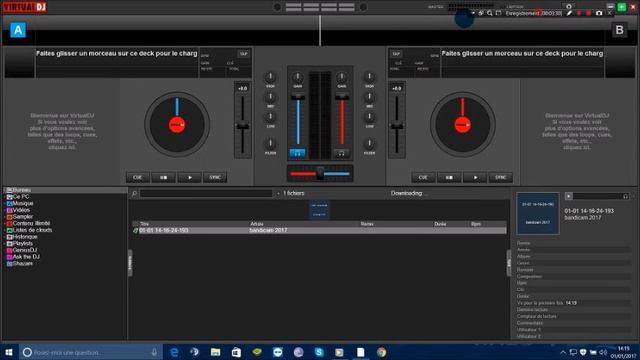Open Ask the DJ folder
Viewport: 640px width, 360px height.
(23, 257)
